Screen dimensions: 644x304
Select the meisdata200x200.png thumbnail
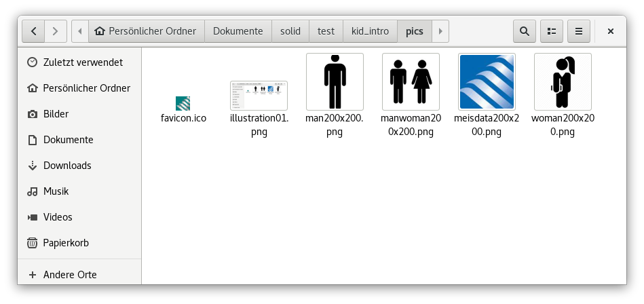[487, 82]
